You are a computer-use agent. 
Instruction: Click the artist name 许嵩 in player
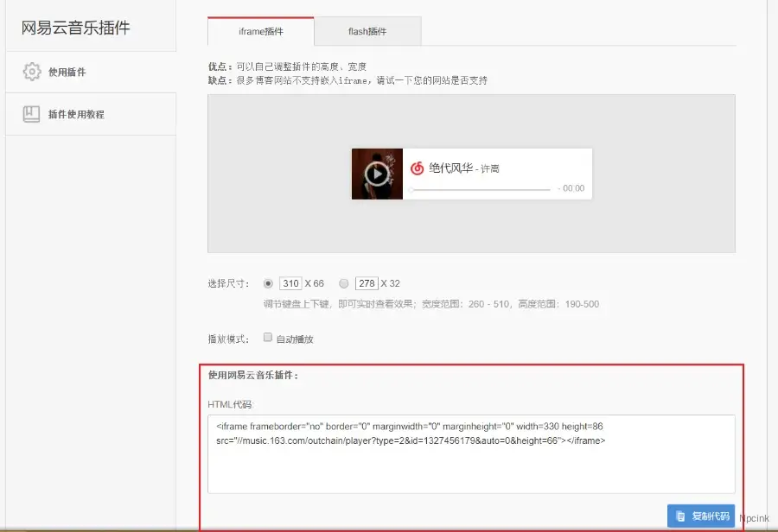click(490, 169)
